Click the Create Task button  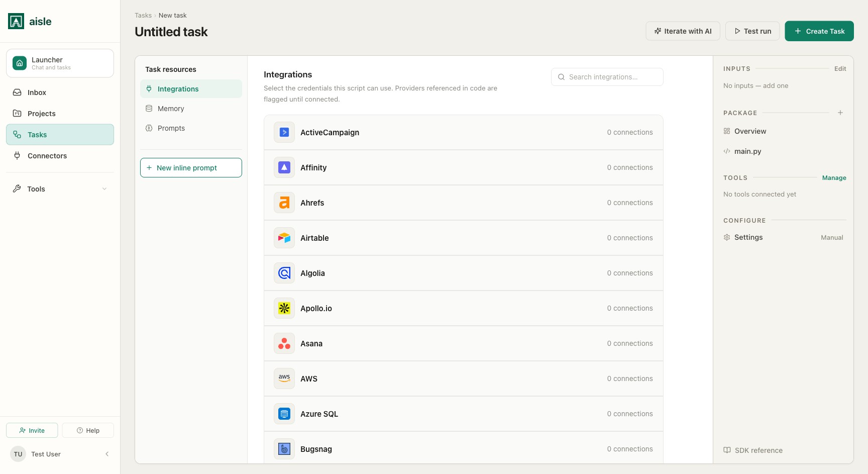pyautogui.click(x=819, y=31)
